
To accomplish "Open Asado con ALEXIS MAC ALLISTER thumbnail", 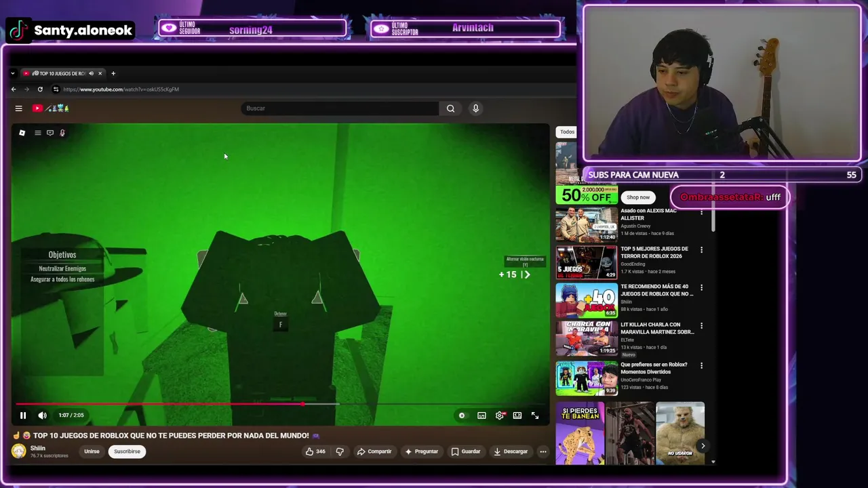I will (587, 225).
